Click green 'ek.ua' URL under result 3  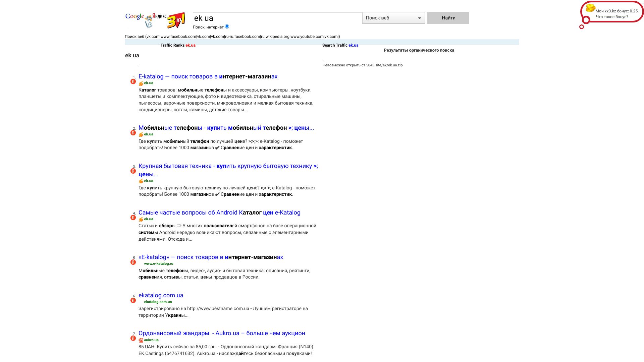click(149, 181)
